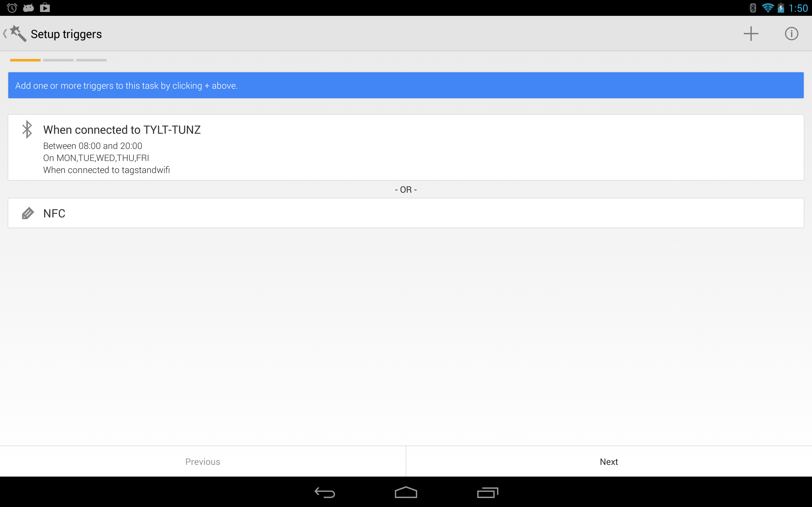Select the second step indicator bar
This screenshot has width=812, height=507.
click(x=58, y=60)
